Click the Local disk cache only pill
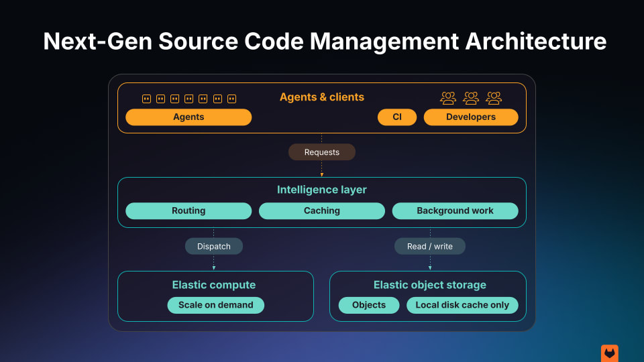Image resolution: width=644 pixels, height=362 pixels. pos(462,305)
